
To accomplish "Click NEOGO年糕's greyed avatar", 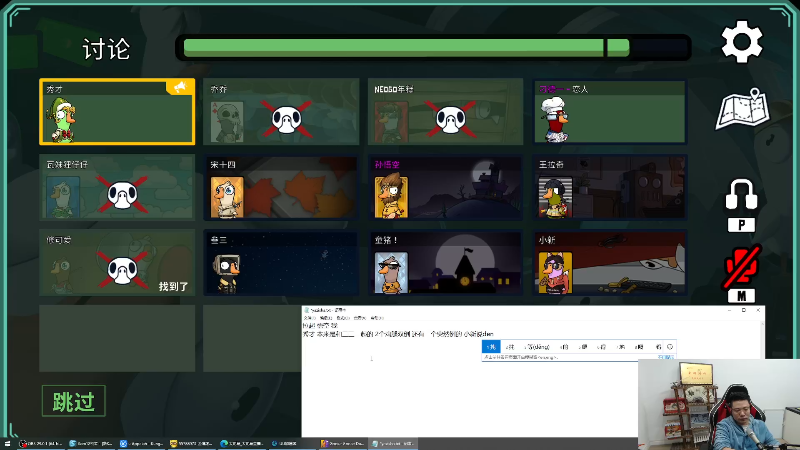I will [x=391, y=122].
